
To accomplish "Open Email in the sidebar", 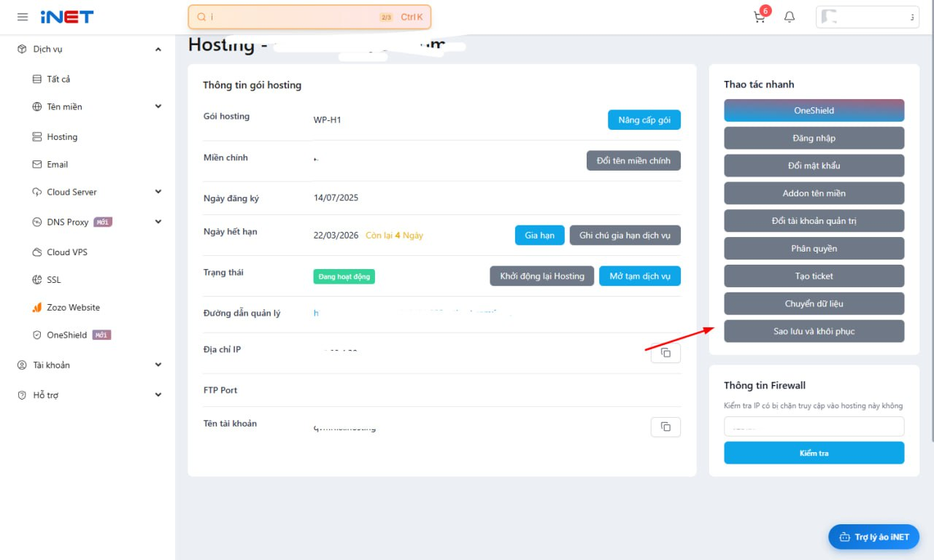I will pyautogui.click(x=58, y=165).
